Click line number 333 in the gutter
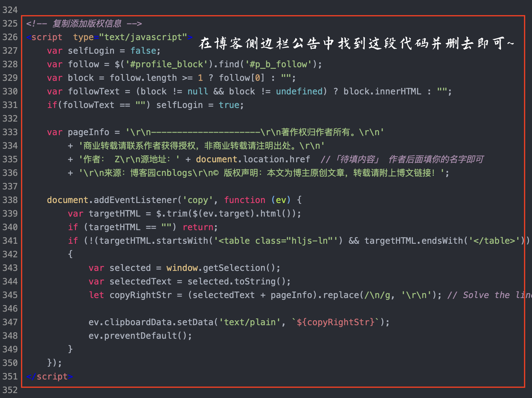 point(10,132)
